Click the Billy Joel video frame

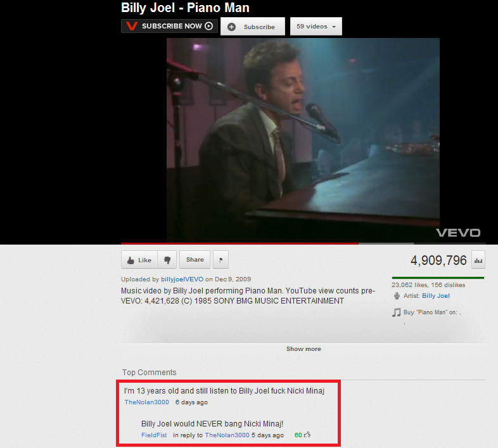[303, 140]
